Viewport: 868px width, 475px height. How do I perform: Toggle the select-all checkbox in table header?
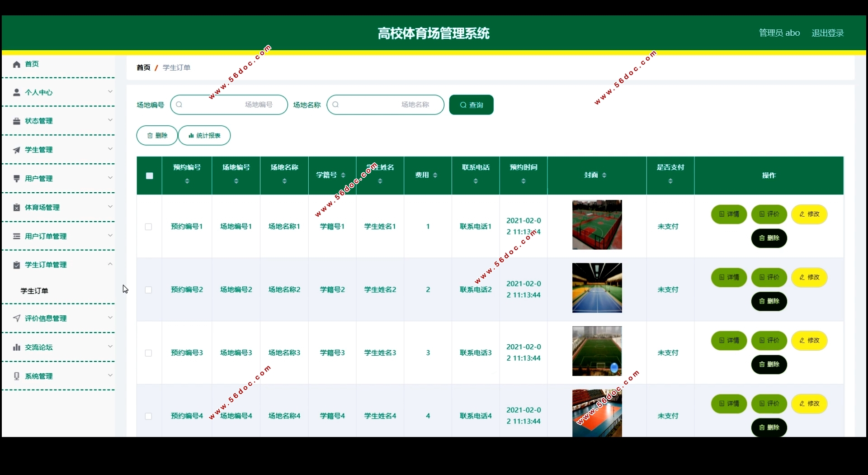pyautogui.click(x=150, y=176)
